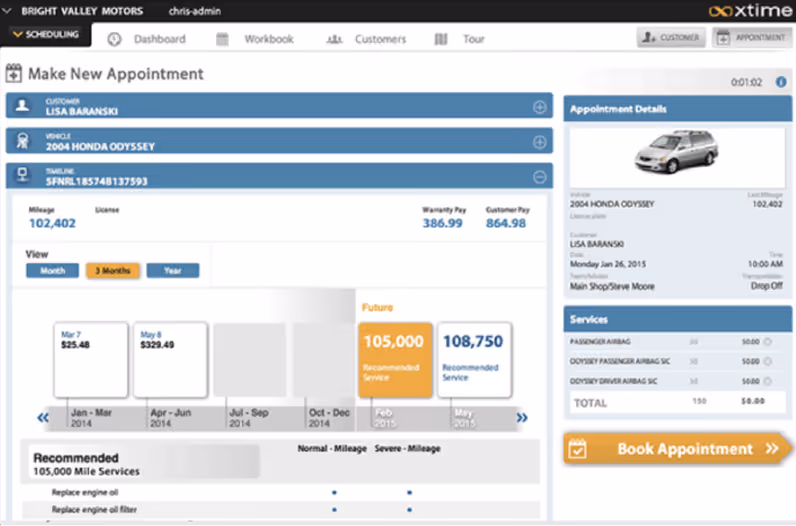Click calendar icon on Book Appointment button
Image resolution: width=796 pixels, height=526 pixels.
(x=578, y=449)
